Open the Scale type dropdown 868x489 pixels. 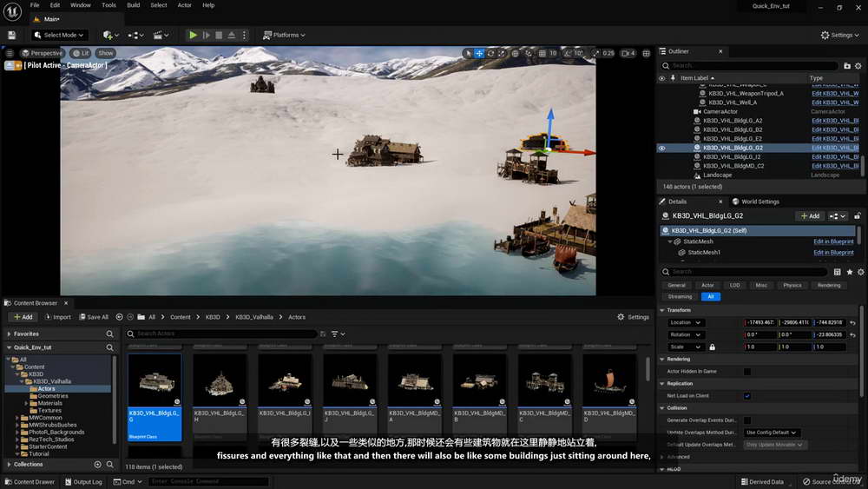[x=686, y=347]
